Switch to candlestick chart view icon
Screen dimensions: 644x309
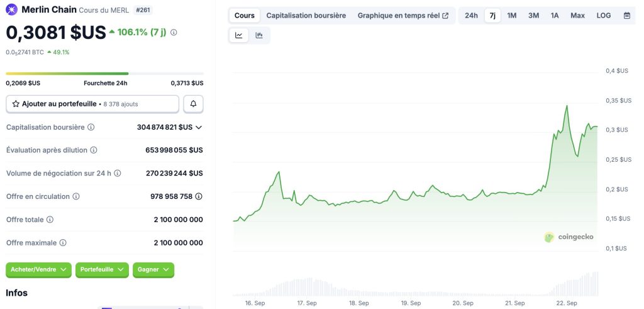point(259,35)
